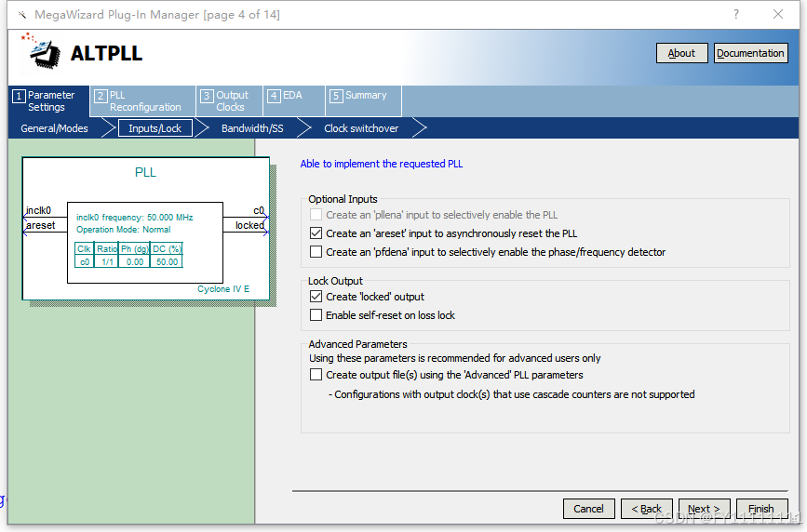The height and width of the screenshot is (532, 807).
Task: Click the 'Cyclone IV E' device label
Action: tap(223, 288)
